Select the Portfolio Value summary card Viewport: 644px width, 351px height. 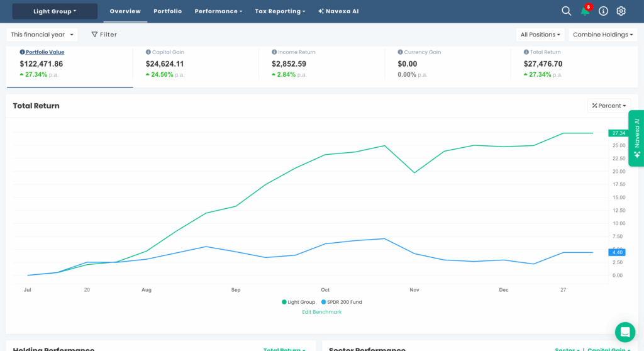tap(69, 64)
